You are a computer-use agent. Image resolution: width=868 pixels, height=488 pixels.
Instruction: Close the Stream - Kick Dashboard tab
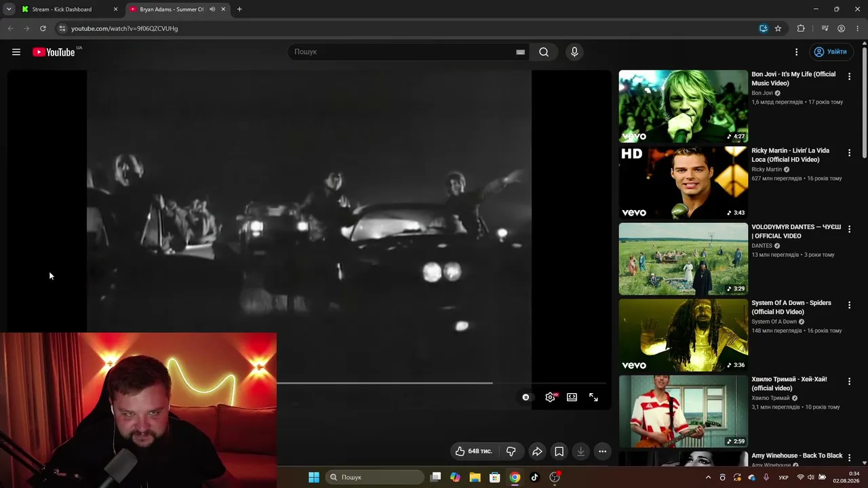tap(115, 9)
